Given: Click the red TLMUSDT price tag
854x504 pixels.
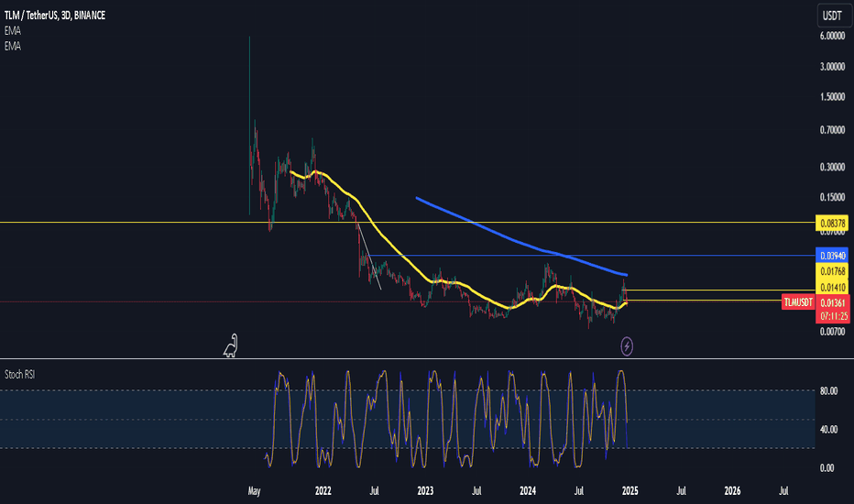Looking at the screenshot, I should coord(798,302).
